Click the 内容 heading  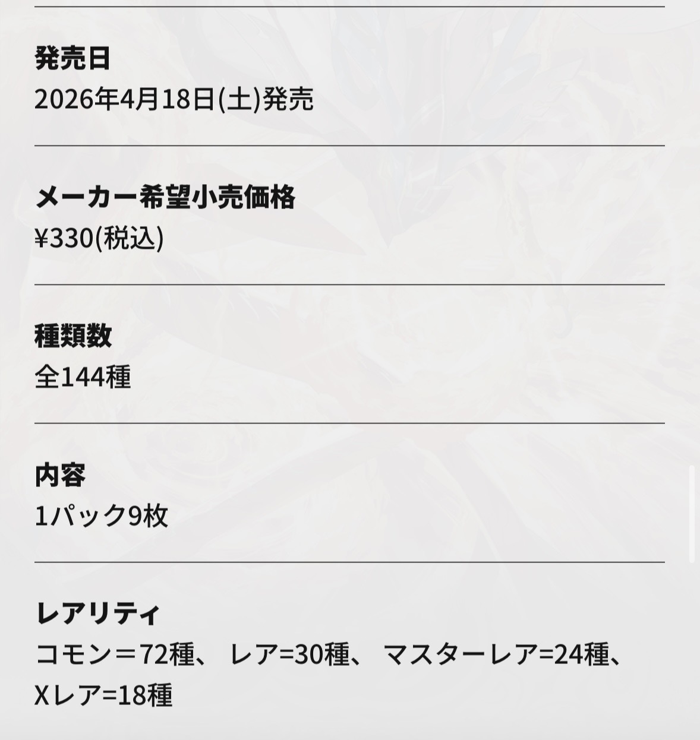60,475
